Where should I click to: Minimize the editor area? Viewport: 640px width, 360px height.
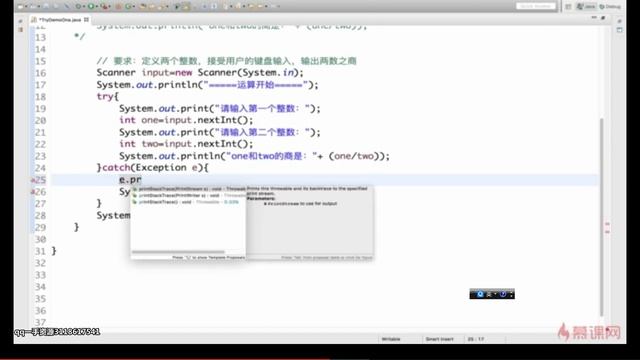pos(594,18)
